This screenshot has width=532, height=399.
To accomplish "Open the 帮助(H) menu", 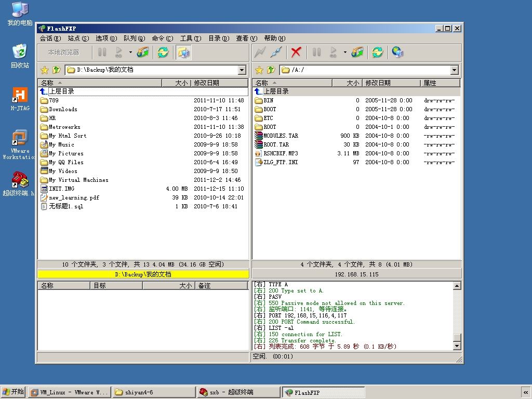I will (x=275, y=38).
